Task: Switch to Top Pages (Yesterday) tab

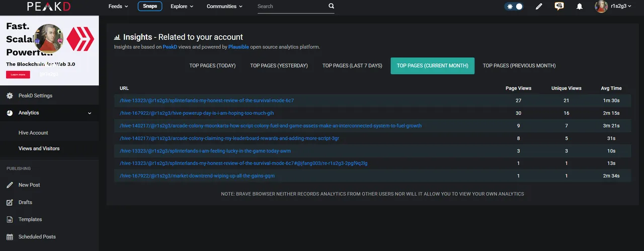Action: pos(279,65)
